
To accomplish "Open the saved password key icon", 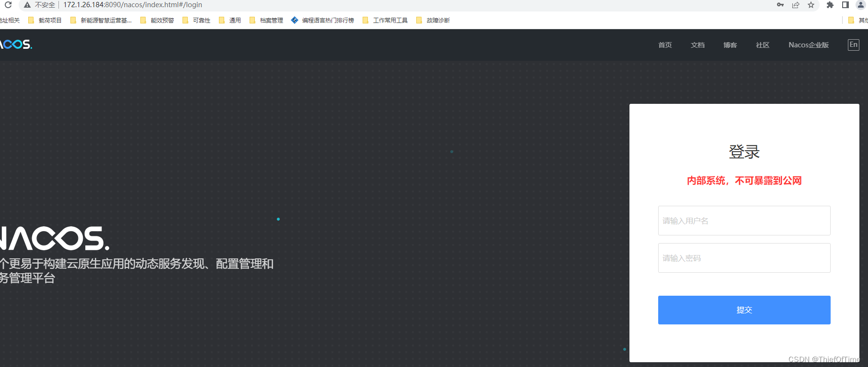I will coord(780,5).
